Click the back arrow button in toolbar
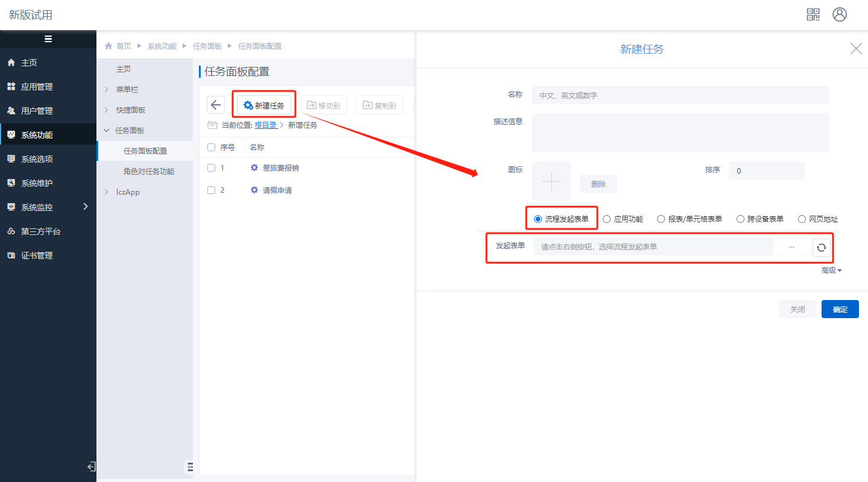868x482 pixels. point(216,105)
